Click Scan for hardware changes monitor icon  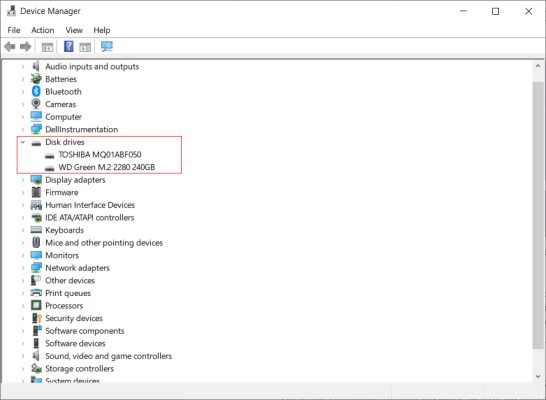[x=107, y=47]
